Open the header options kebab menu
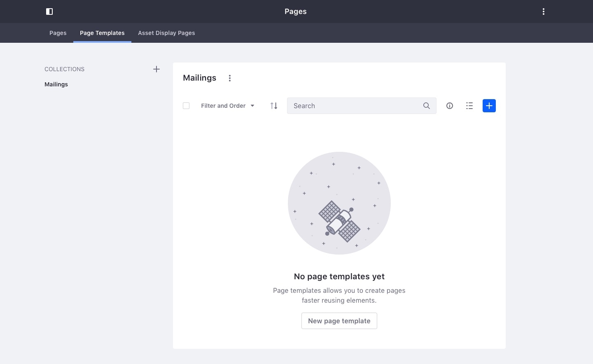 pos(544,12)
